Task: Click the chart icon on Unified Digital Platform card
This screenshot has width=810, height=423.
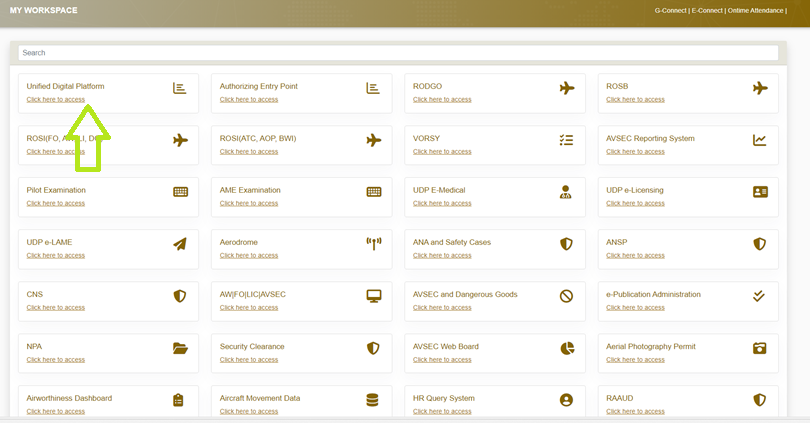Action: tap(180, 89)
